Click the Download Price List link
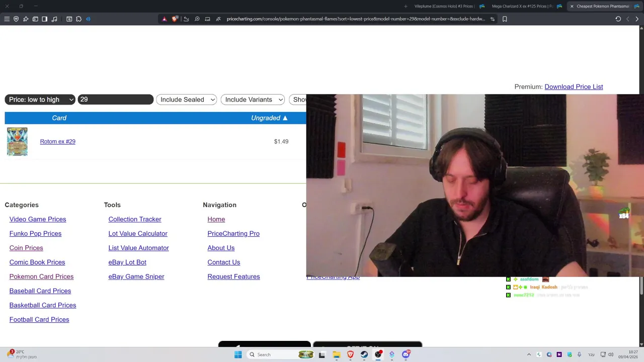Screen dimensions: 644x362 [x=574, y=86]
